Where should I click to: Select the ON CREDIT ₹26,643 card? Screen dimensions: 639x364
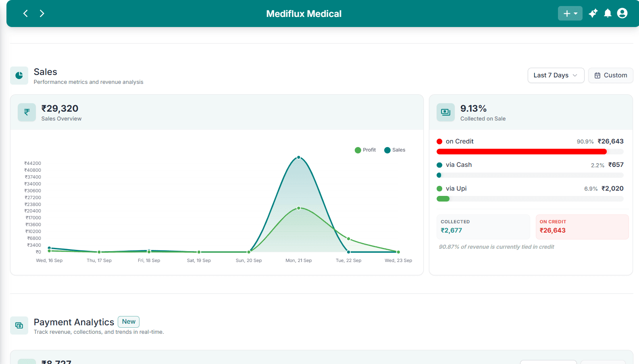coord(582,227)
